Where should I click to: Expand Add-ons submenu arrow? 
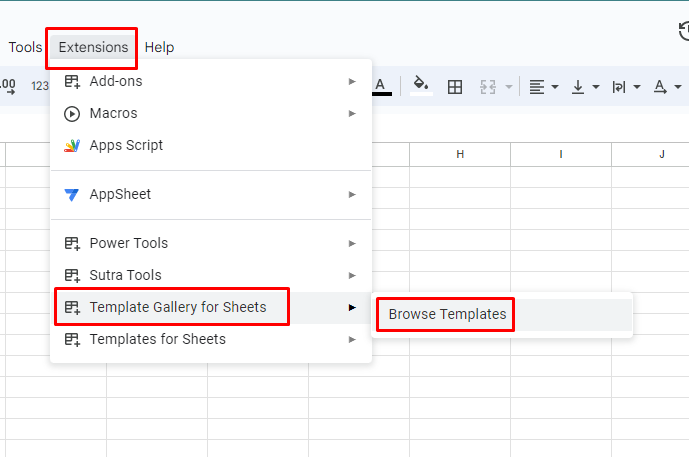(352, 81)
